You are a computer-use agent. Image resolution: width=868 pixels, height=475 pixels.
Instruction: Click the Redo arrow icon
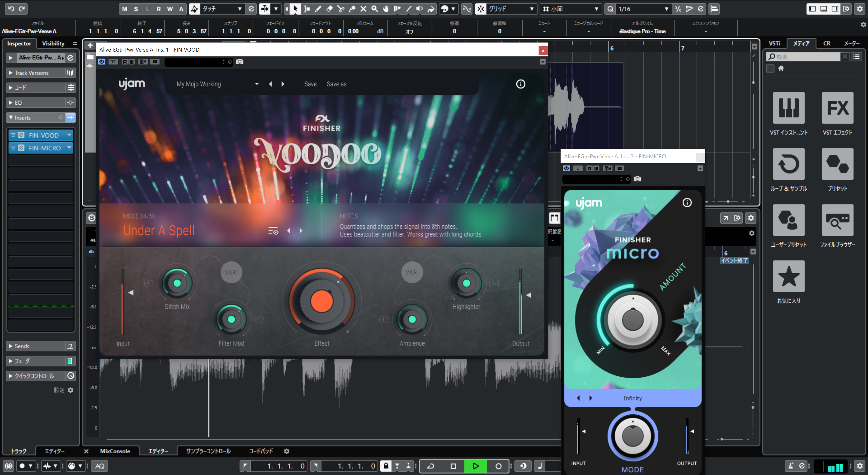click(22, 8)
